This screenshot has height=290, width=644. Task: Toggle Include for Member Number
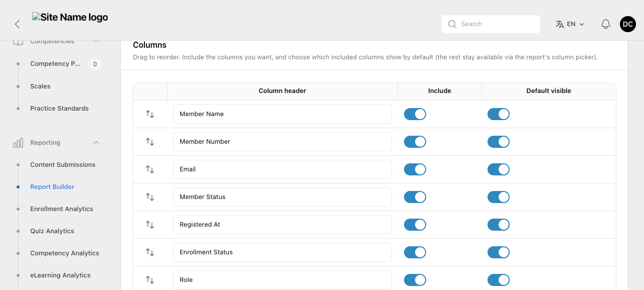click(415, 142)
